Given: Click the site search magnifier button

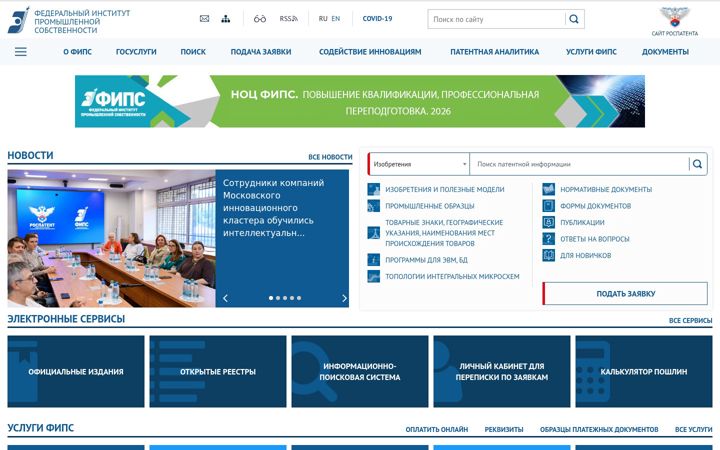Looking at the screenshot, I should click(574, 19).
